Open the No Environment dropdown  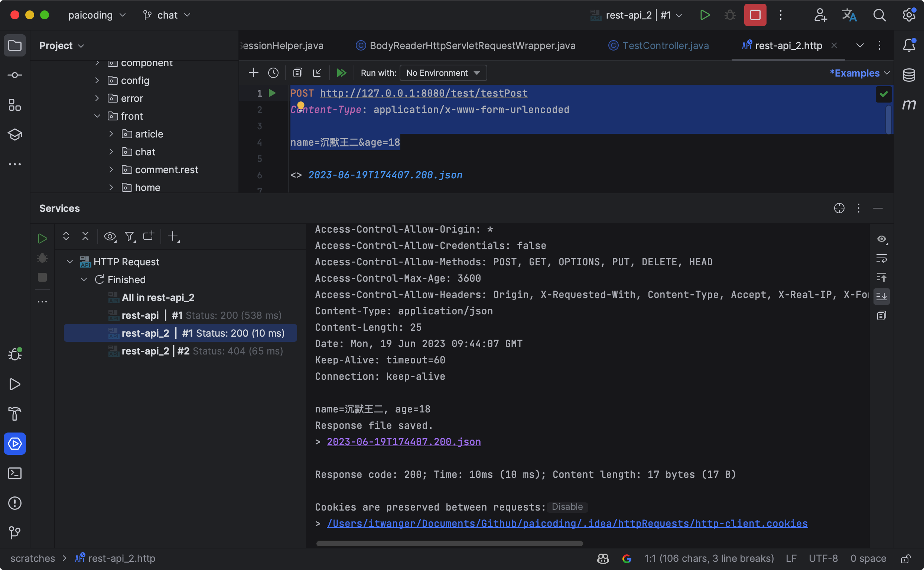(443, 73)
